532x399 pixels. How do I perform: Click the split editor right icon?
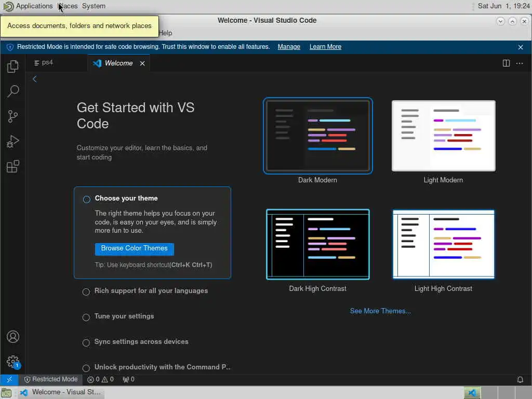coord(506,63)
